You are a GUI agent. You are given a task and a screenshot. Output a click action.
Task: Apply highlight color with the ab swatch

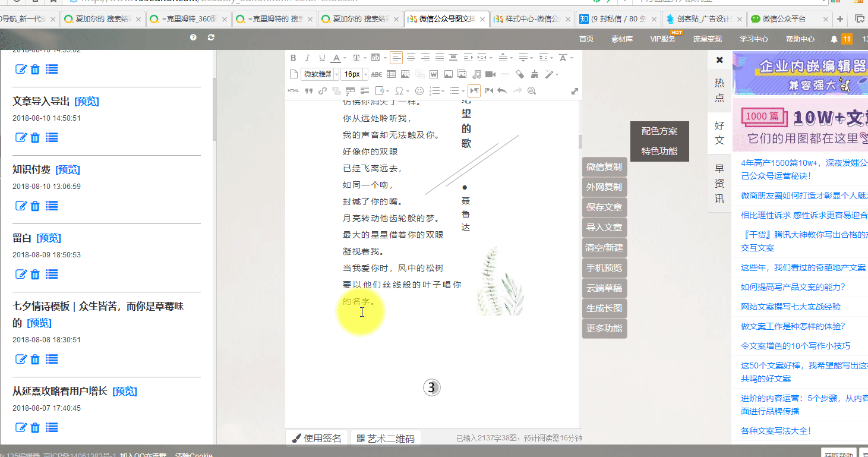(x=375, y=58)
